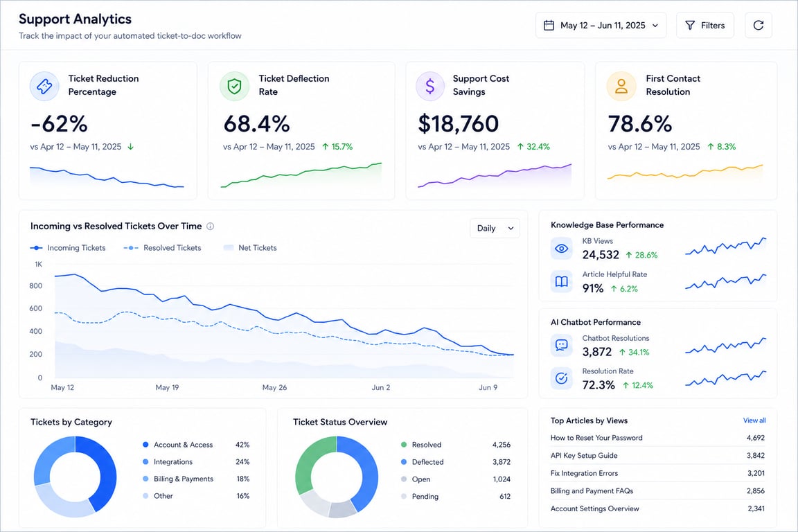Click the Tickets by Category donut chart
The height and width of the screenshot is (532, 798).
tap(76, 477)
